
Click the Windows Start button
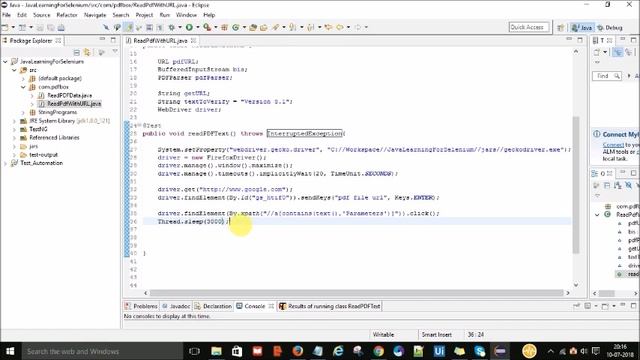tap(10, 351)
